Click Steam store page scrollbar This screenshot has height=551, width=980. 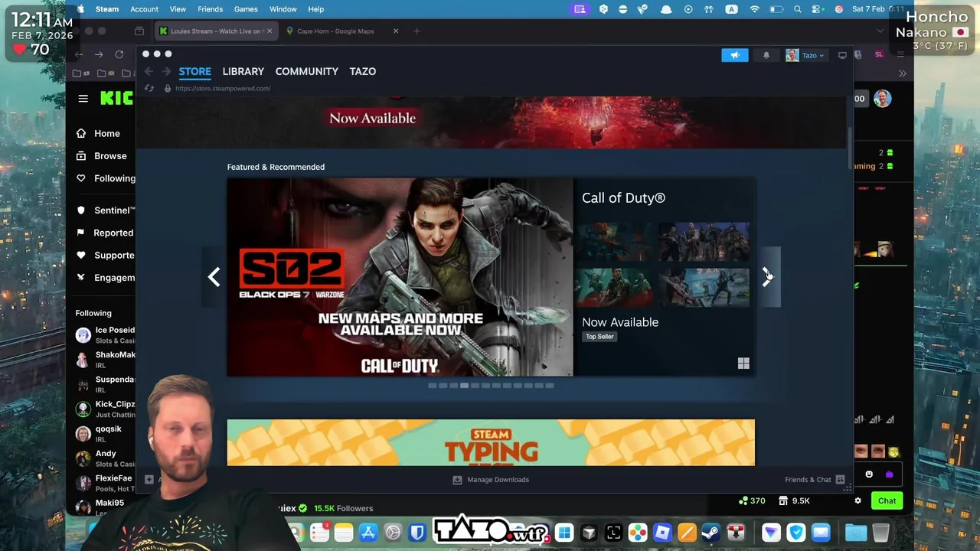point(849,149)
